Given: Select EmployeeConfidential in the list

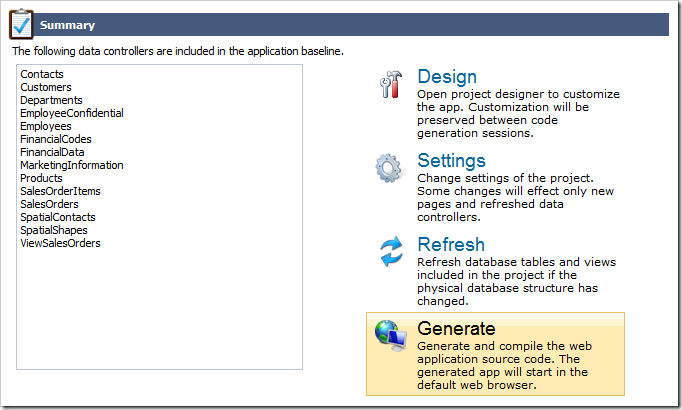Looking at the screenshot, I should [72, 113].
